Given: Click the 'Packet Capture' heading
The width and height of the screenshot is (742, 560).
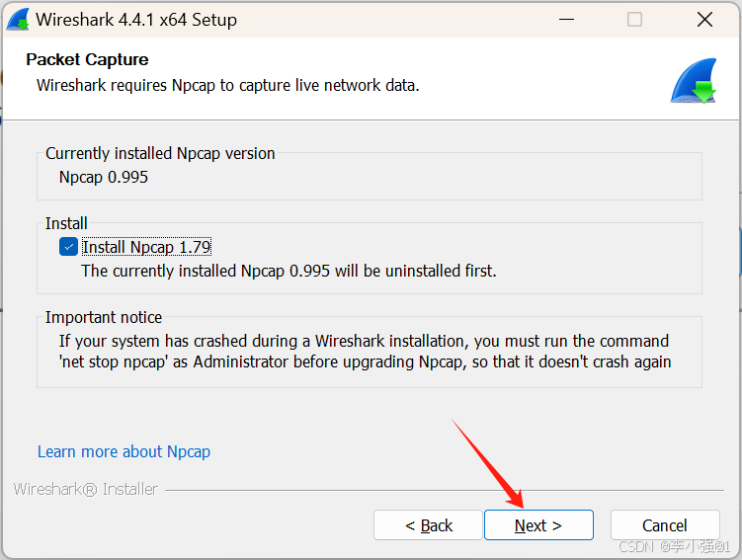Looking at the screenshot, I should click(x=87, y=59).
